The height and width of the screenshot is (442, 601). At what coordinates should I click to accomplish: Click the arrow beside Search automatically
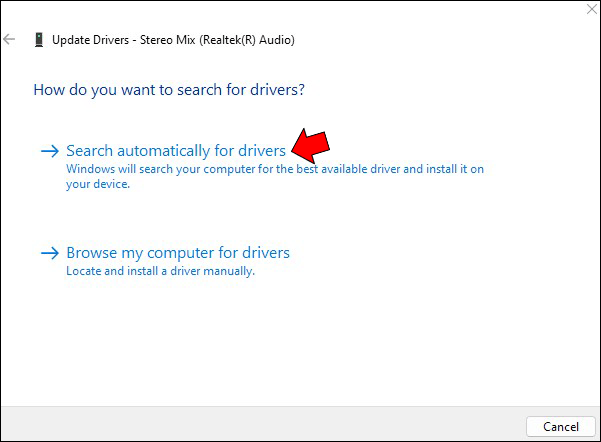[x=50, y=151]
